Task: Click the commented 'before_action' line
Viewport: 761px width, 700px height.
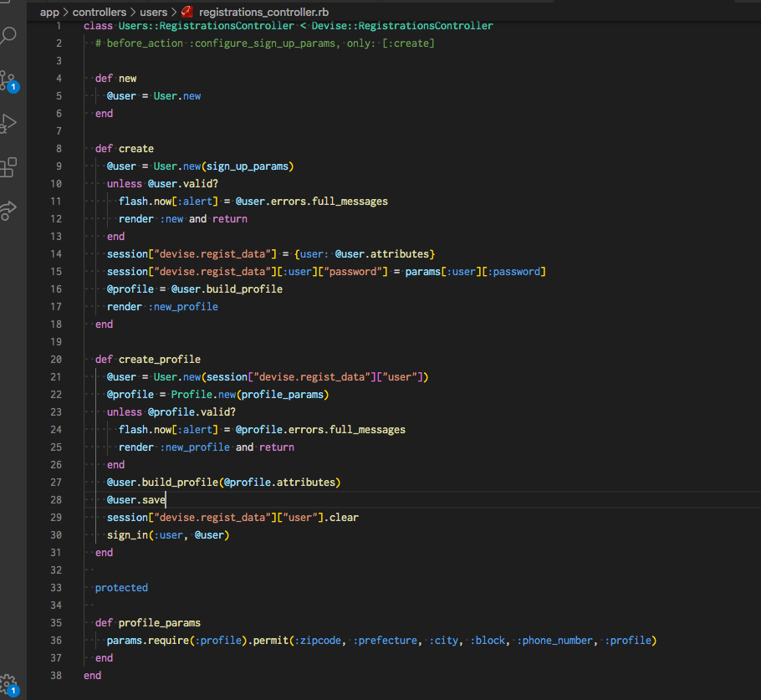Action: tap(265, 43)
